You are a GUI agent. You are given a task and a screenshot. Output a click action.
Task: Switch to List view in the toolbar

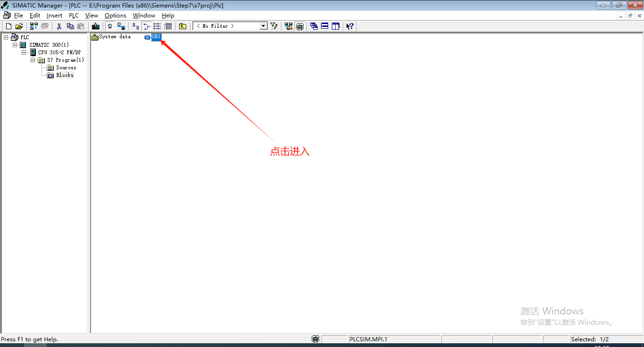tap(157, 26)
